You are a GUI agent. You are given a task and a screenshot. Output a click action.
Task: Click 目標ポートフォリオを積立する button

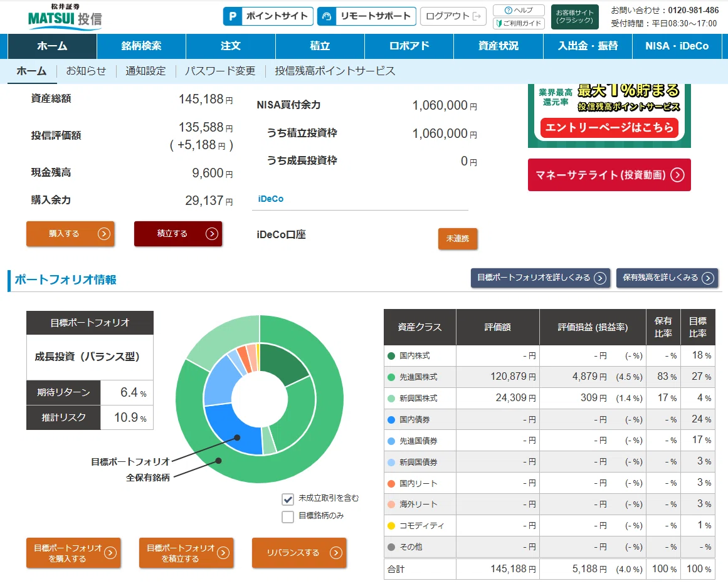[186, 553]
